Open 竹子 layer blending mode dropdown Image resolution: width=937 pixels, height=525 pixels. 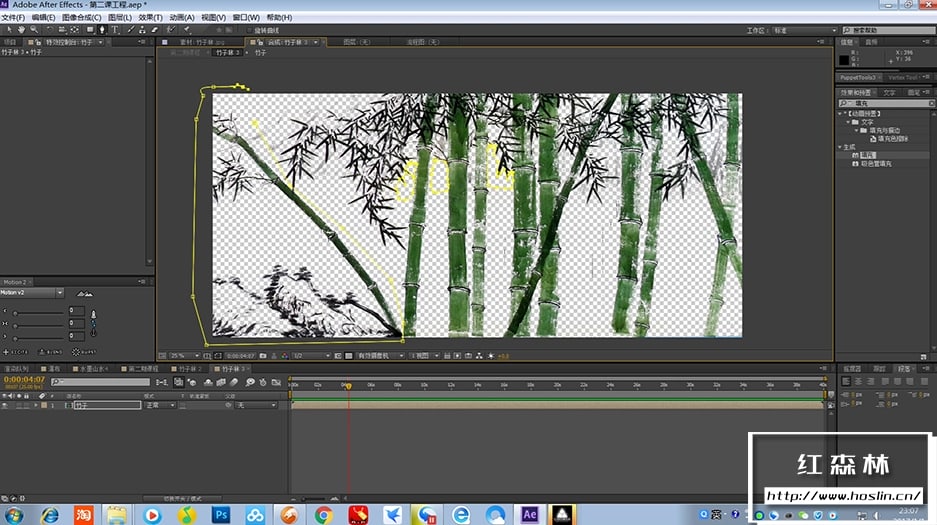pyautogui.click(x=160, y=405)
